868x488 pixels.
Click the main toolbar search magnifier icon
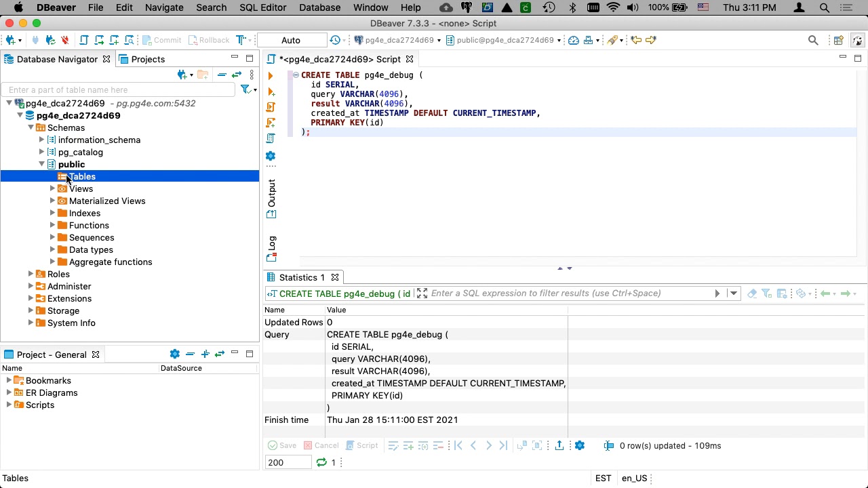[813, 40]
